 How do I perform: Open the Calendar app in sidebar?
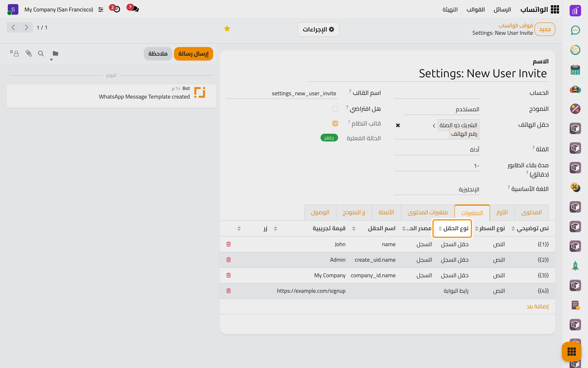(575, 70)
